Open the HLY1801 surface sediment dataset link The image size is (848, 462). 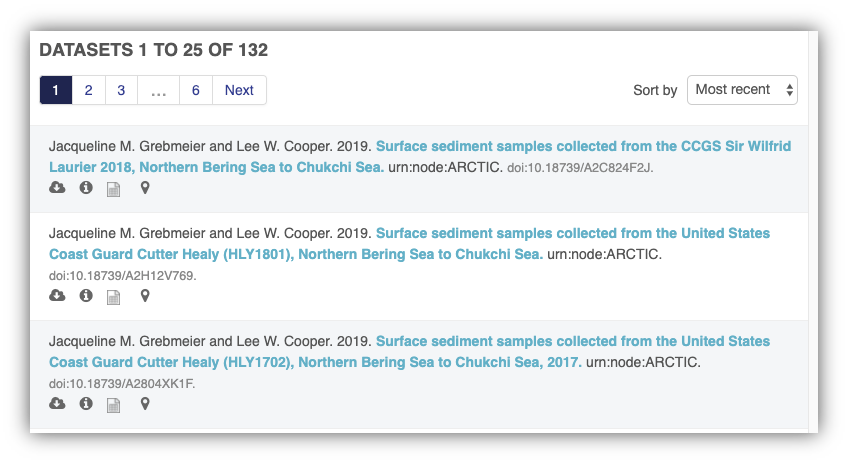pos(409,243)
